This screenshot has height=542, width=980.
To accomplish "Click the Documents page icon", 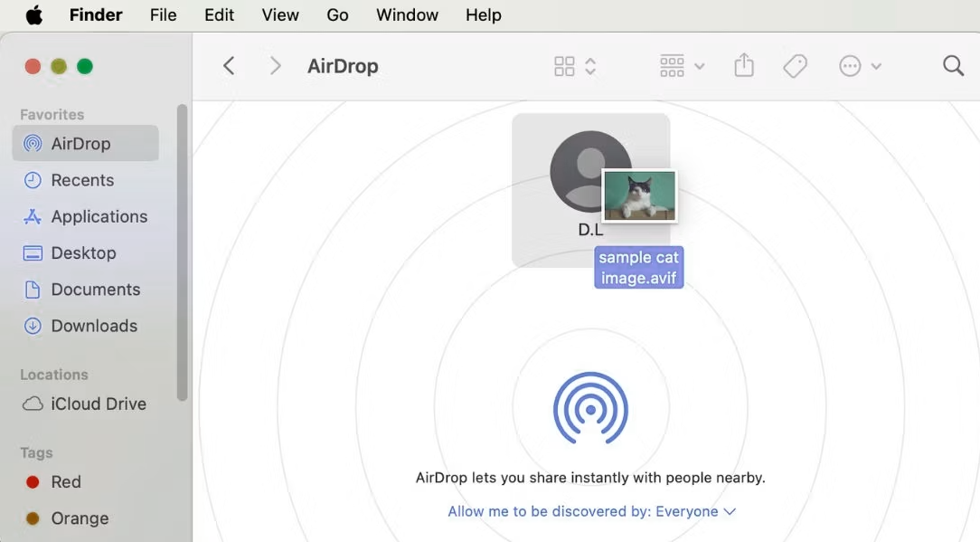I will [x=33, y=290].
